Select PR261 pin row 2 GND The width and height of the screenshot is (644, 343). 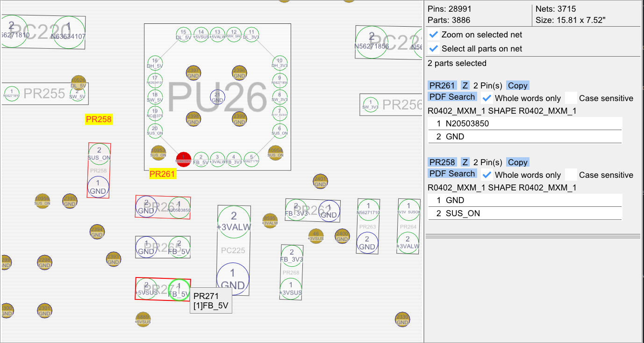pyautogui.click(x=525, y=137)
